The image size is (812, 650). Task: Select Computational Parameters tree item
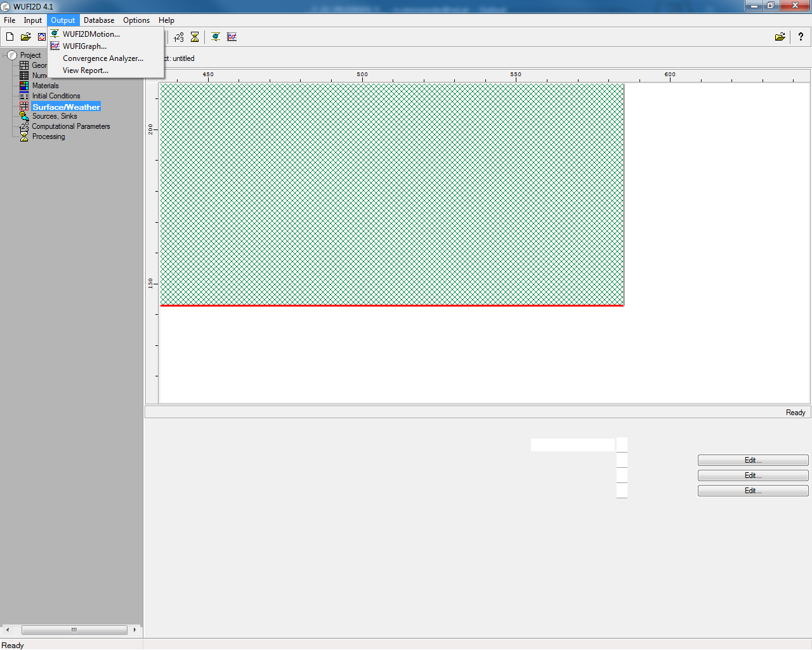(70, 126)
